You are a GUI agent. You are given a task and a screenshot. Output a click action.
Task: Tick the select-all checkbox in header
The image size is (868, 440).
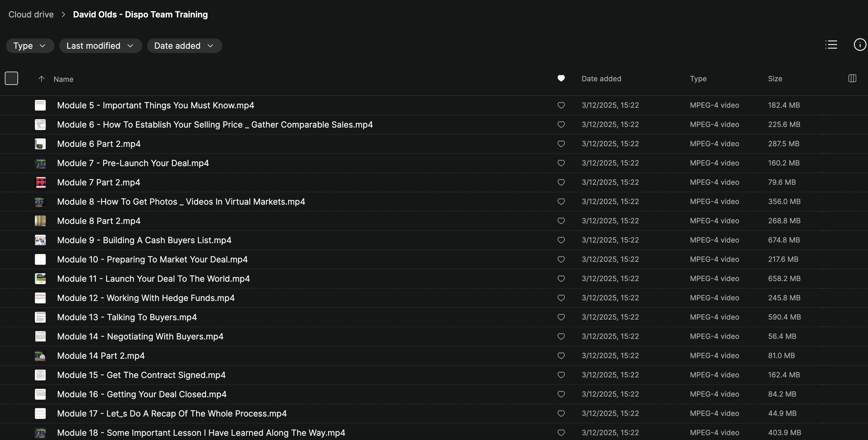coord(11,79)
